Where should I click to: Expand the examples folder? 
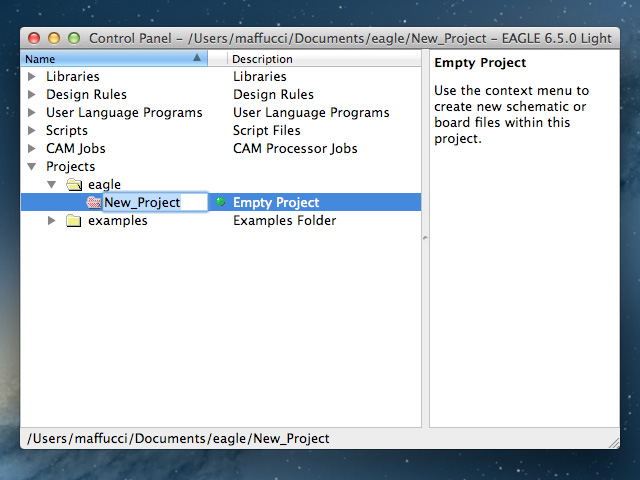52,221
